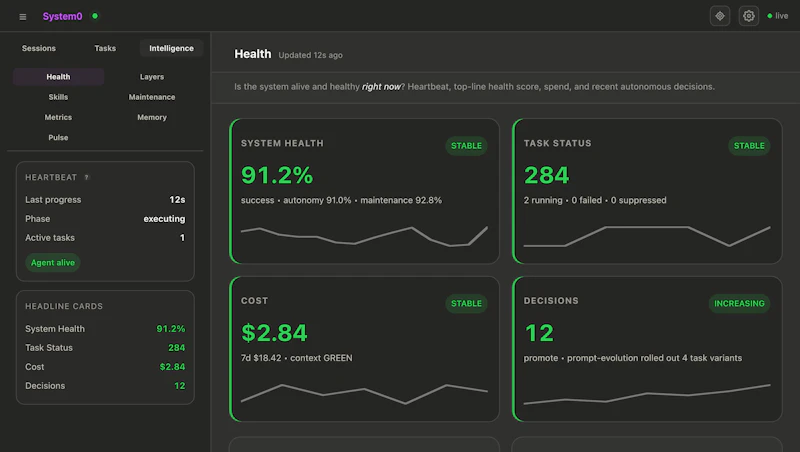
Task: Open the Layers subsection
Action: point(152,77)
